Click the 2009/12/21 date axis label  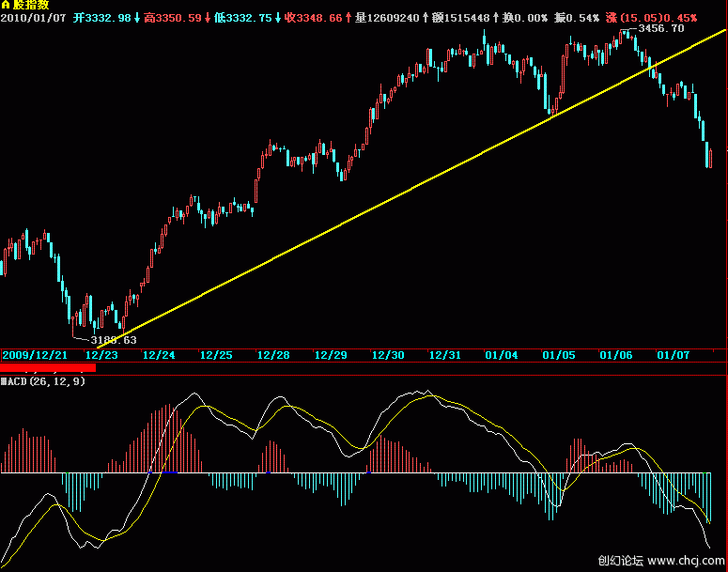35,355
